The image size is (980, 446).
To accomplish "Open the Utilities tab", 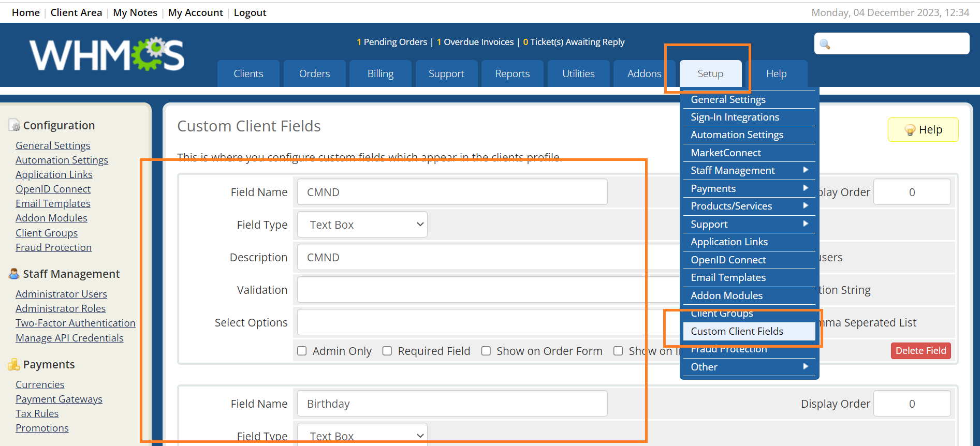I will pyautogui.click(x=578, y=73).
